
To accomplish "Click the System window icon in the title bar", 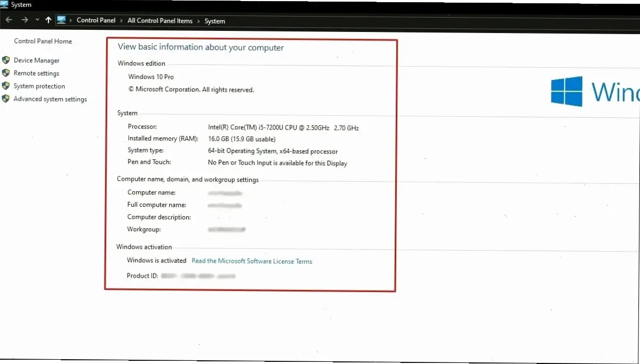I will pos(5,5).
